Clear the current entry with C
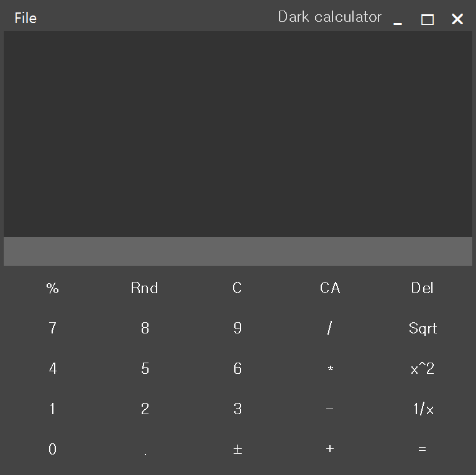Image resolution: width=476 pixels, height=475 pixels. click(237, 288)
